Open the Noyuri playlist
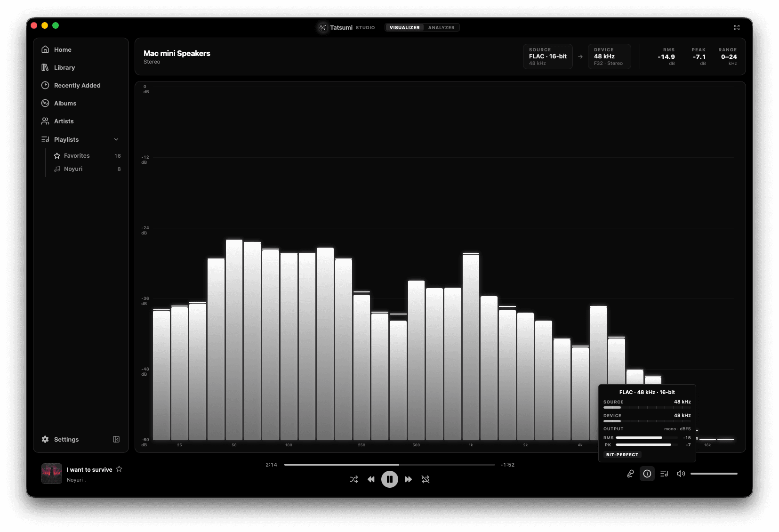The width and height of the screenshot is (779, 532). coord(87,169)
